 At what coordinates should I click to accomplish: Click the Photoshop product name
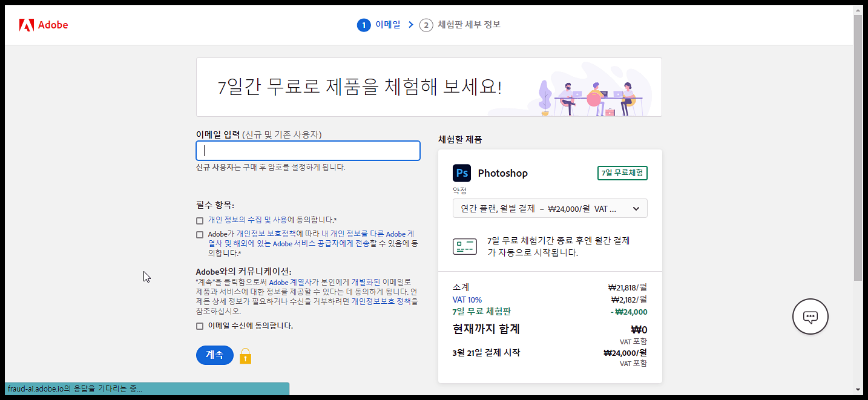pyautogui.click(x=503, y=173)
